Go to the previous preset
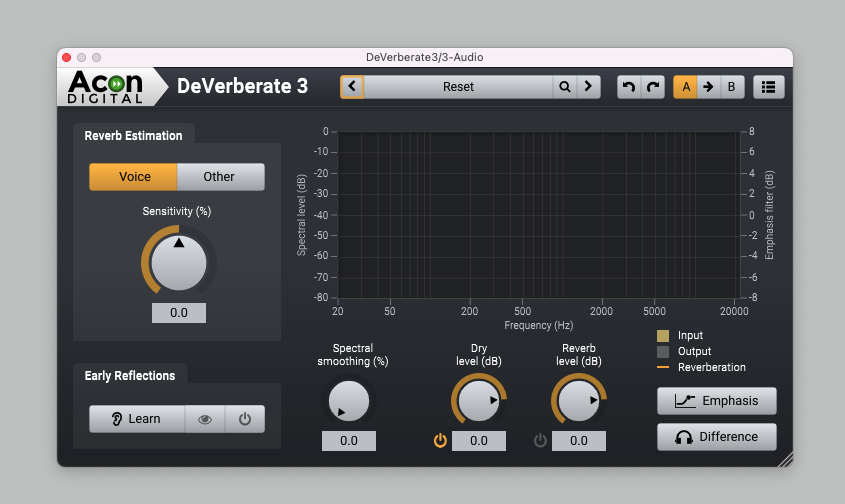 pyautogui.click(x=352, y=87)
